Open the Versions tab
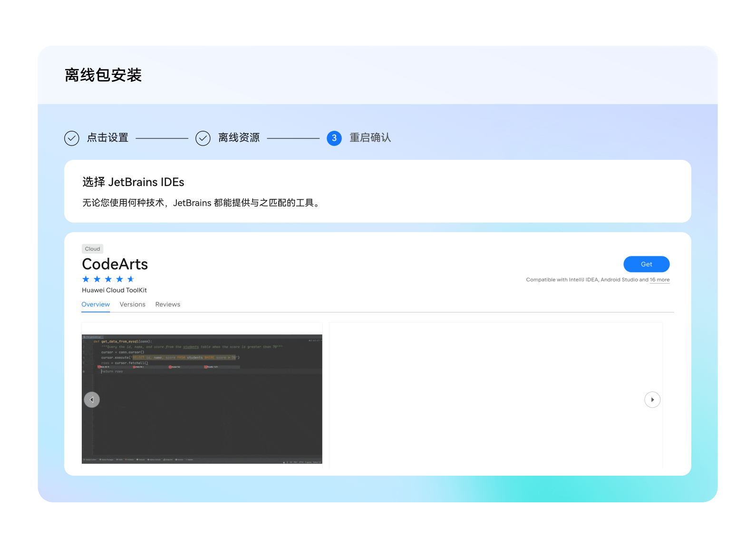 coord(133,304)
